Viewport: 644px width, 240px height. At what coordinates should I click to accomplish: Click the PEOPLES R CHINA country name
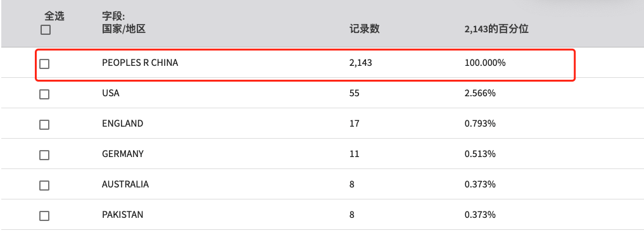pos(140,63)
